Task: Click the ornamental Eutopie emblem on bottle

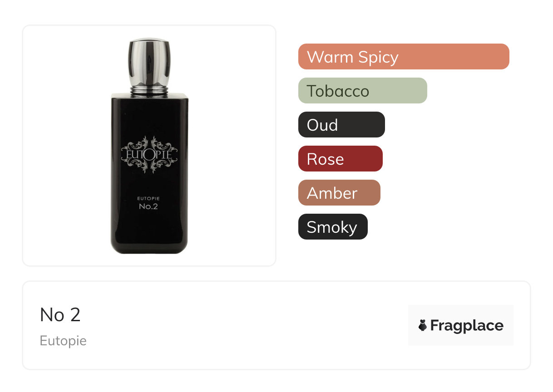Action: coord(149,155)
